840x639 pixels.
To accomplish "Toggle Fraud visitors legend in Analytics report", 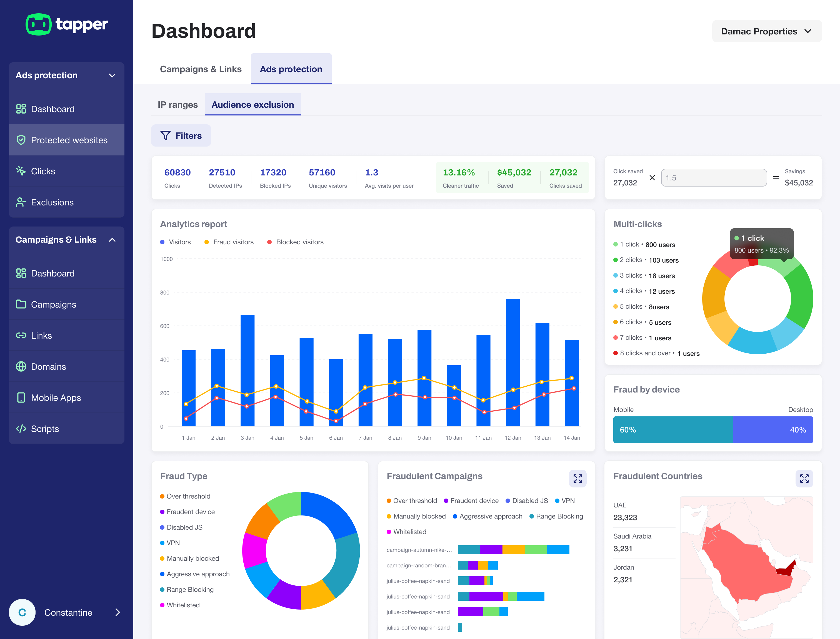I will pos(229,242).
